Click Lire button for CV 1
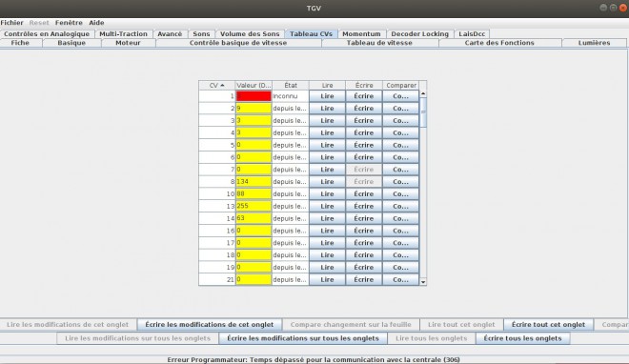Image resolution: width=629 pixels, height=364 pixels. pos(327,96)
